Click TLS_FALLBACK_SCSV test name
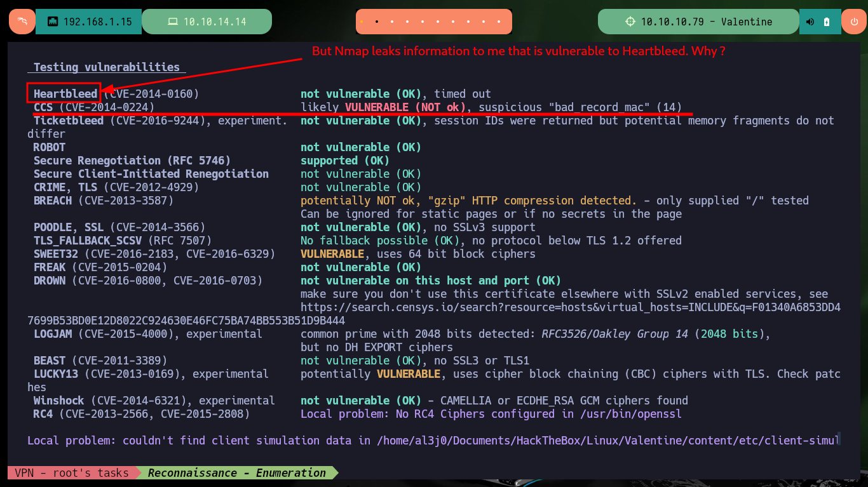Viewport: 868px width, 487px height. 88,241
